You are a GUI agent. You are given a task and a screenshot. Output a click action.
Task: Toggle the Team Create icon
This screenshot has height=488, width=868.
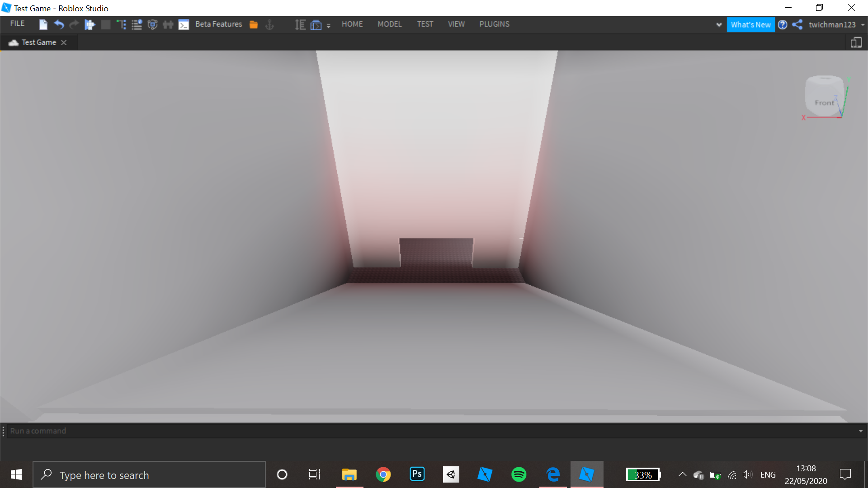tap(168, 24)
